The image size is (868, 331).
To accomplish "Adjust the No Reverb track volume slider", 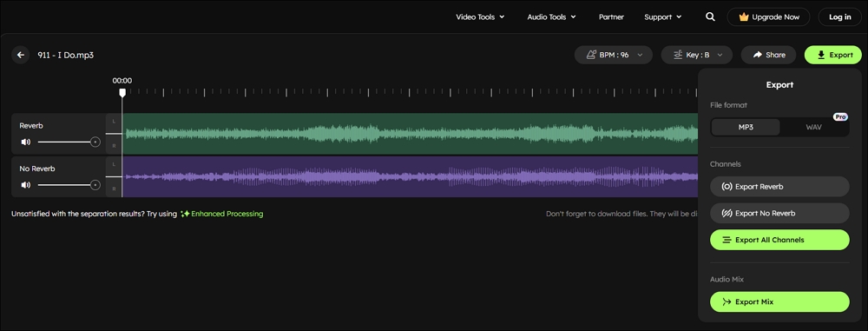I will 69,185.
